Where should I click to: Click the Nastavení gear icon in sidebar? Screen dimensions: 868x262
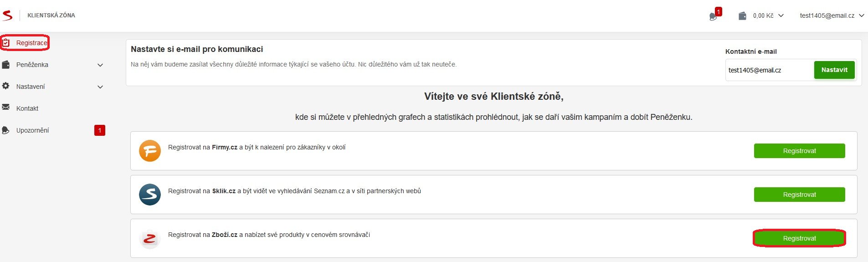pyautogui.click(x=6, y=86)
